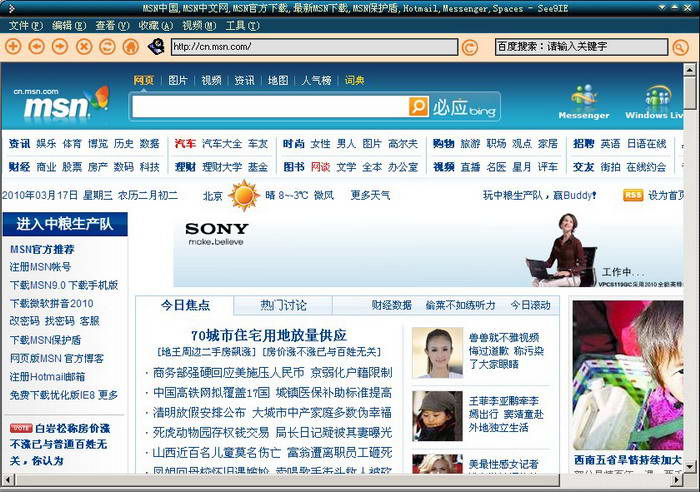
Task: Open 招聘 category link
Action: tap(583, 144)
